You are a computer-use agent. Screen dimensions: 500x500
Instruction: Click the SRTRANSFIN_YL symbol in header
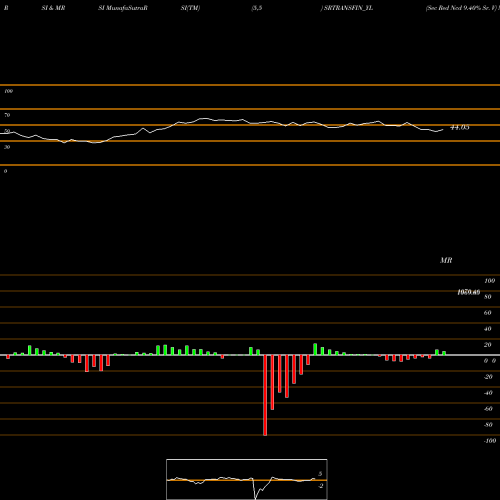348,8
